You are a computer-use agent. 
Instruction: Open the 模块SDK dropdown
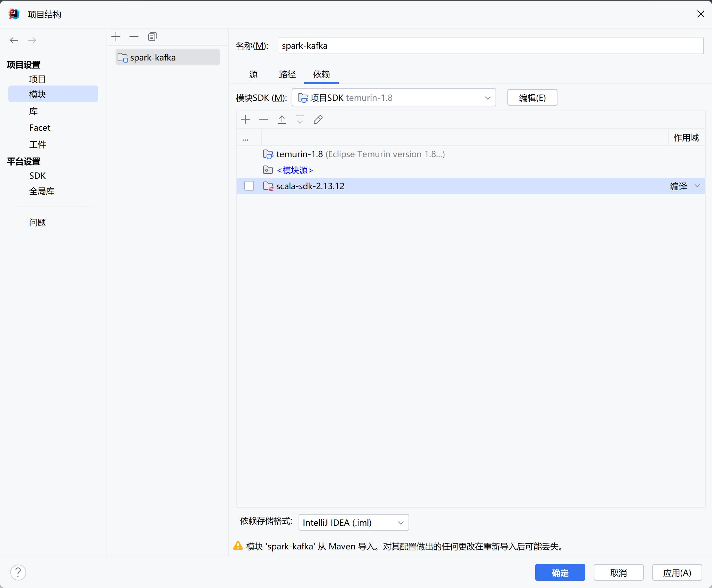click(x=394, y=98)
